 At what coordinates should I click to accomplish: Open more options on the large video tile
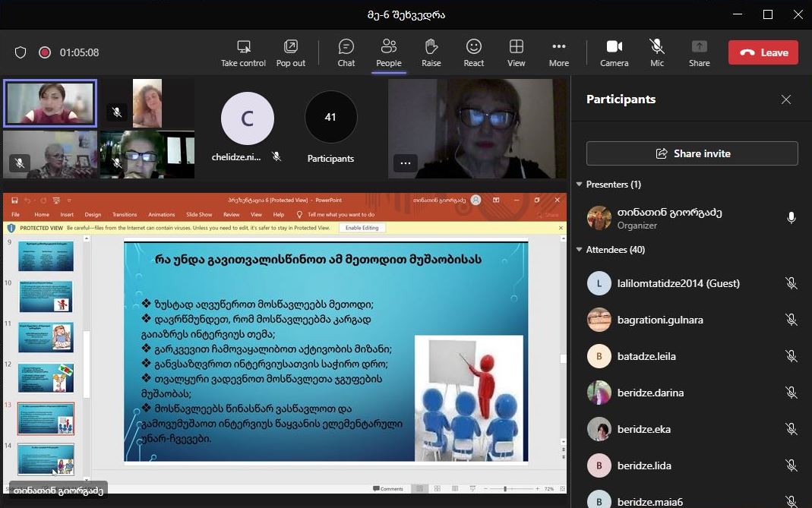point(406,163)
